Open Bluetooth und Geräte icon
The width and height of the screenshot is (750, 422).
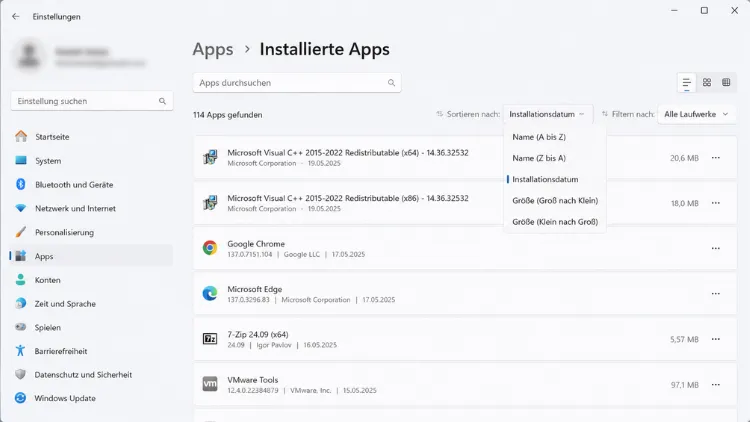tap(21, 184)
